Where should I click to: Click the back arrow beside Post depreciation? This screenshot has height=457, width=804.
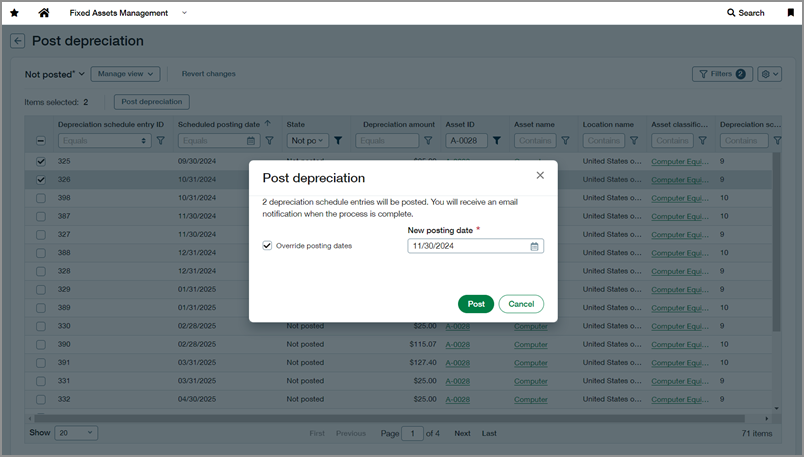pyautogui.click(x=18, y=41)
